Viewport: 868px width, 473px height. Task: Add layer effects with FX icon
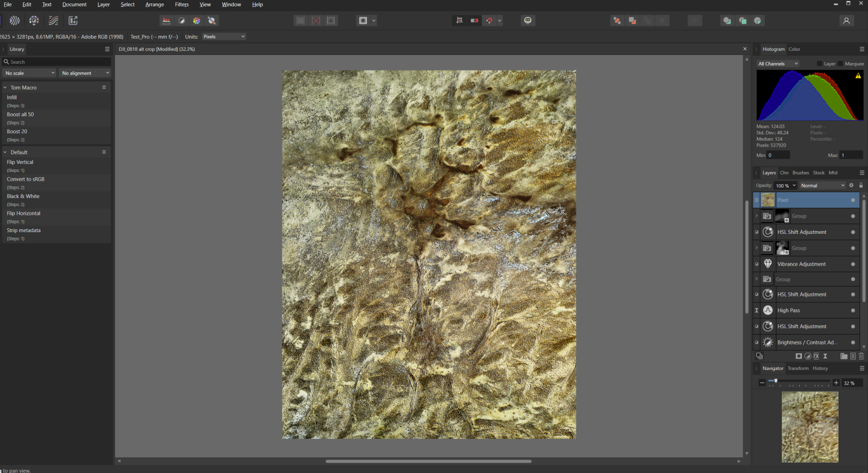(816, 356)
